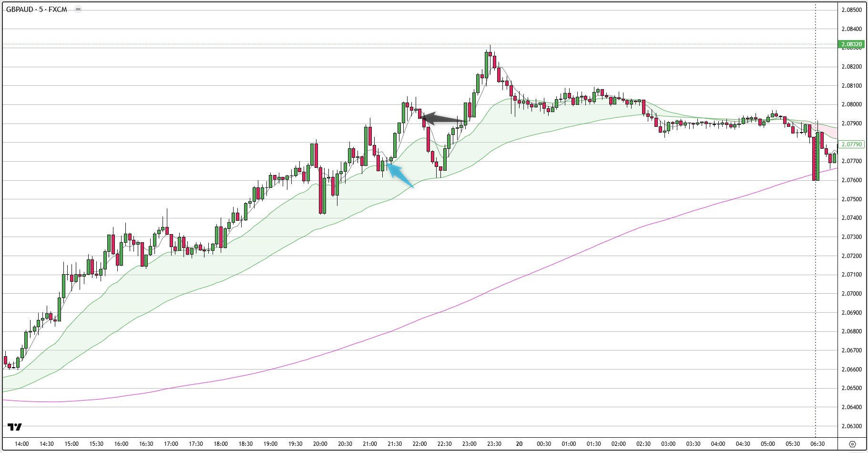Click the 2.07300 price axis label

[851, 237]
